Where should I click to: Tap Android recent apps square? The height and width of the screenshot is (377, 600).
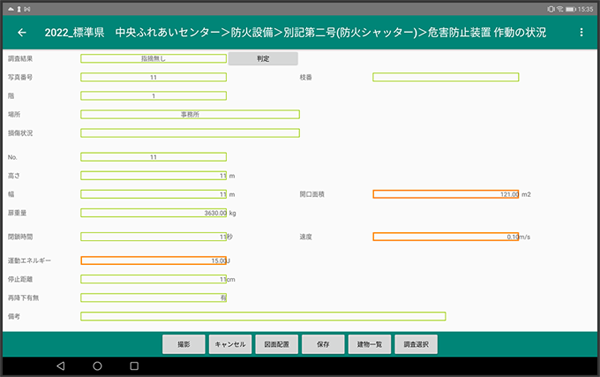tap(134, 366)
